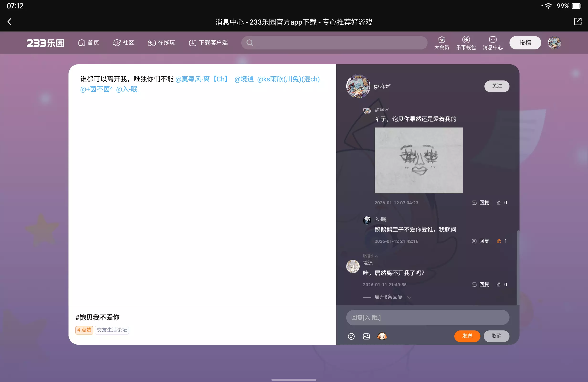Open the 社区 community tab
Viewport: 588px width, 382px height.
click(124, 43)
